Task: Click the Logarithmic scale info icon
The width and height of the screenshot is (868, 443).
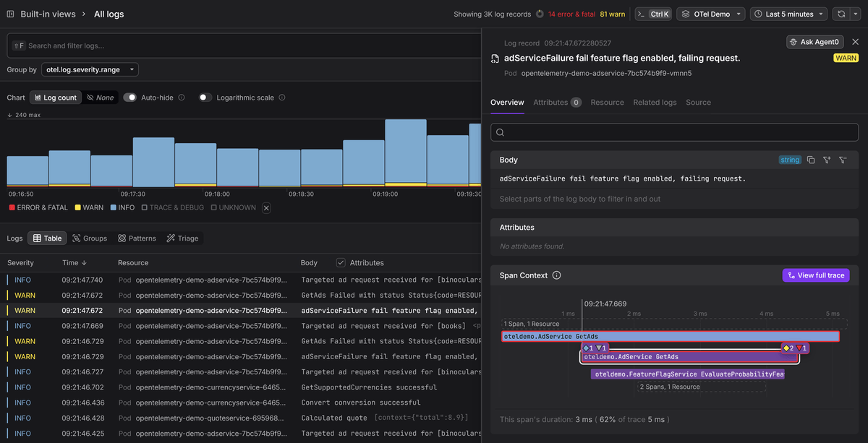Action: [282, 98]
